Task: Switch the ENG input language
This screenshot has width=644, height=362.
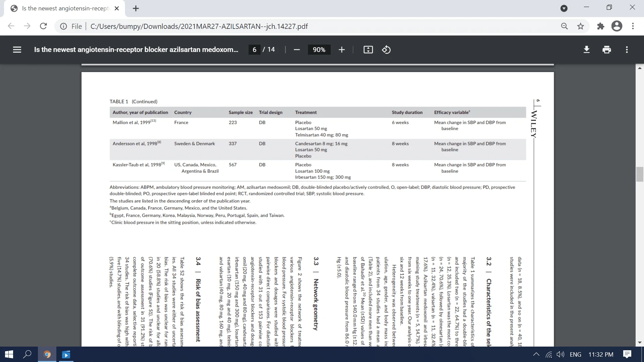Action: tap(576, 354)
